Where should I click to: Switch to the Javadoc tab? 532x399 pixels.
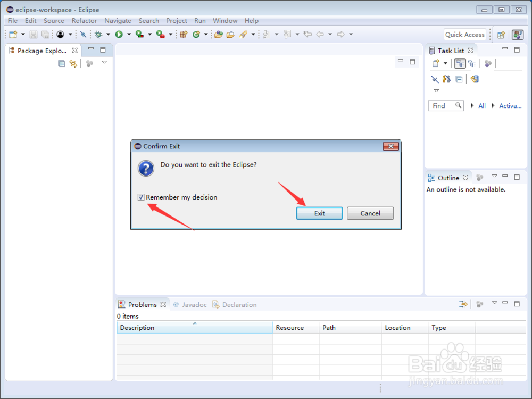(190, 305)
